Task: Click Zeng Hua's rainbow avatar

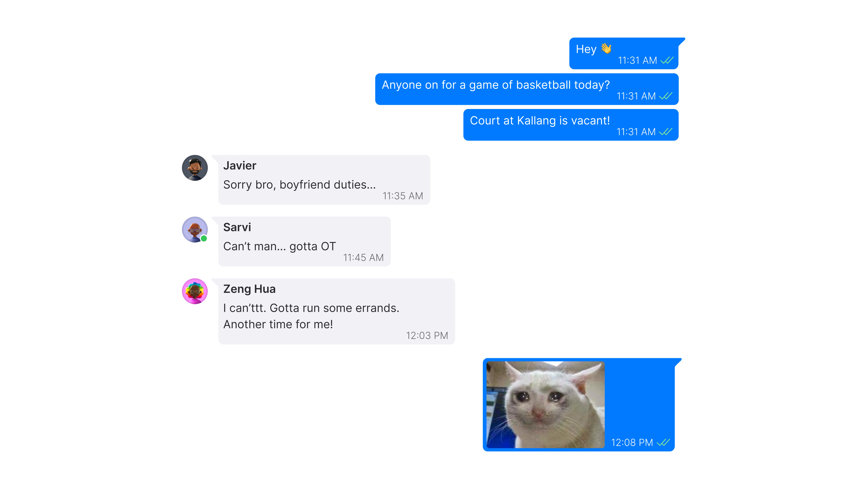Action: [195, 291]
